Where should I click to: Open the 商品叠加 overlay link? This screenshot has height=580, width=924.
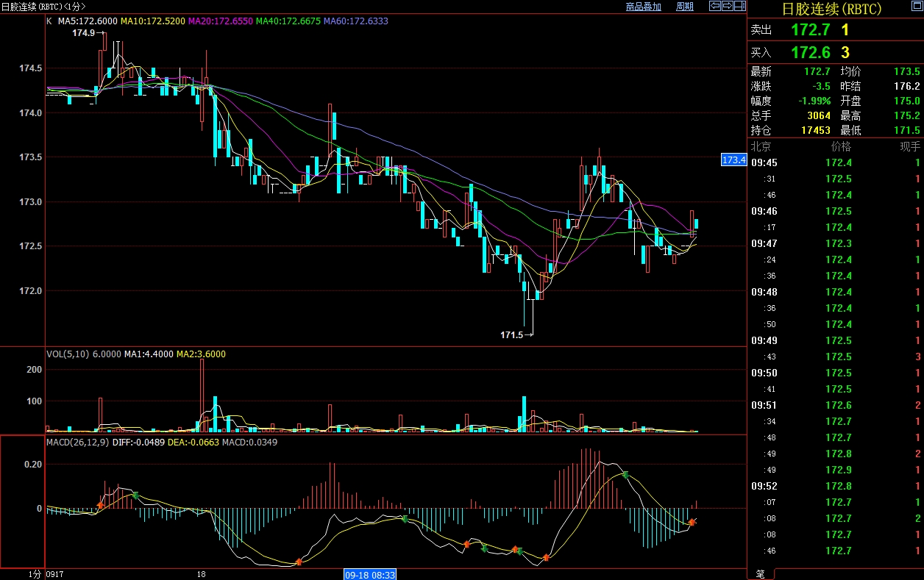[x=643, y=7]
